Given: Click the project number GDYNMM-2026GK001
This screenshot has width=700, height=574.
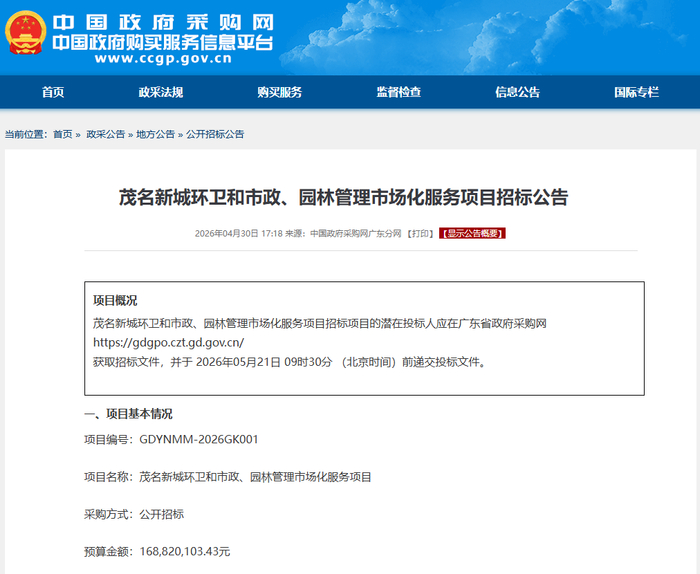Looking at the screenshot, I should pos(199,440).
